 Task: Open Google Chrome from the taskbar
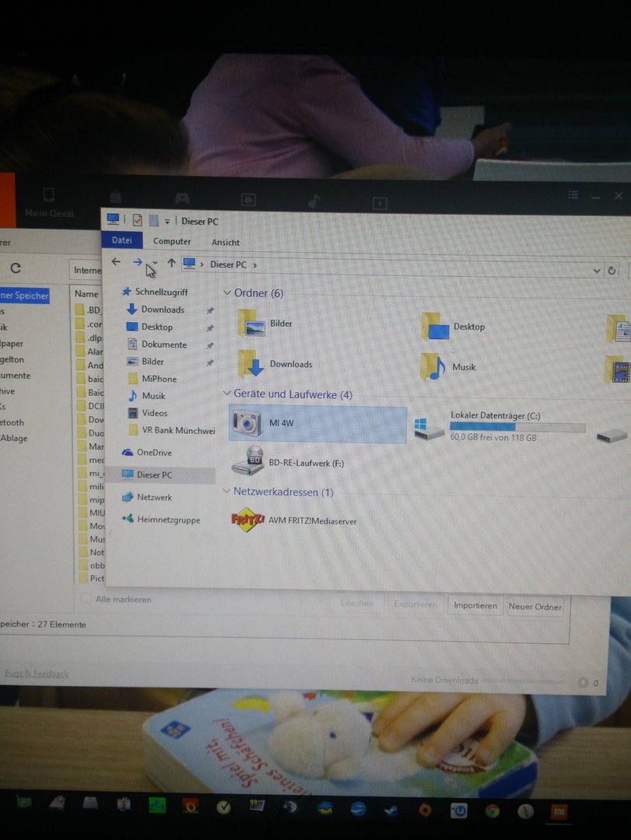(493, 811)
